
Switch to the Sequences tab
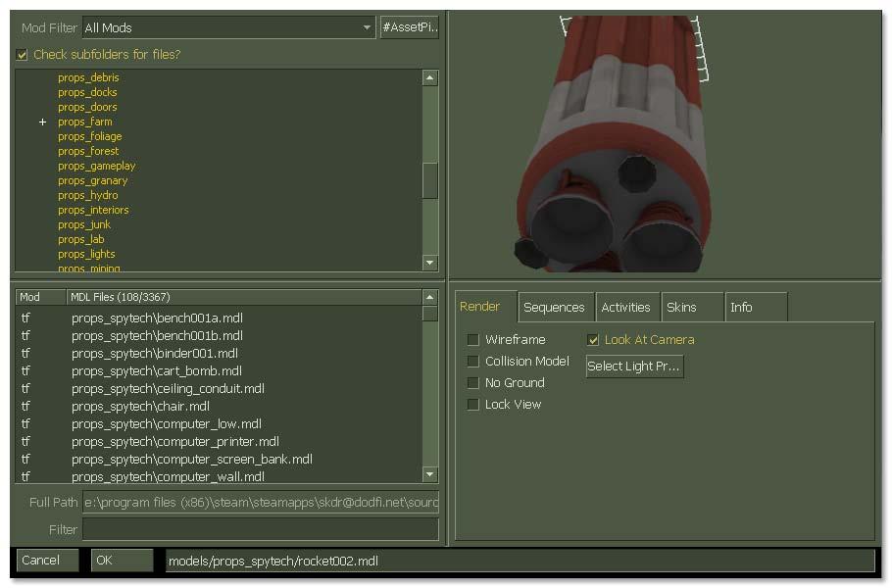[x=557, y=307]
